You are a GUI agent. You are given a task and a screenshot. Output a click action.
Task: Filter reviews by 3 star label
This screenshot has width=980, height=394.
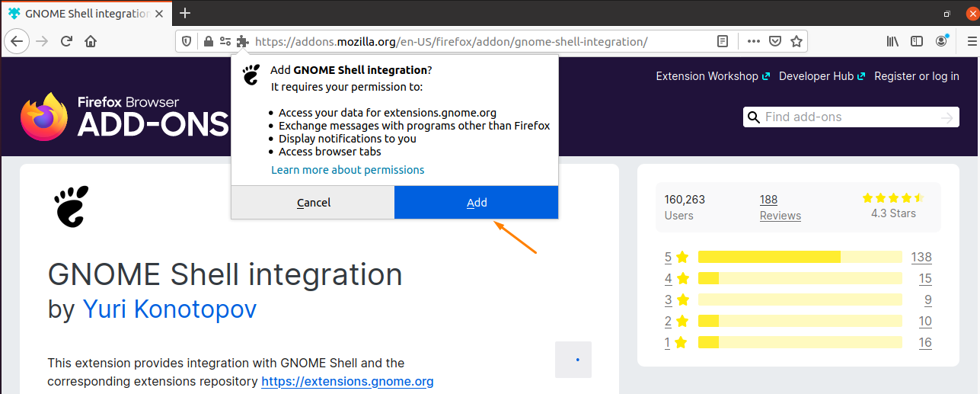[676, 300]
